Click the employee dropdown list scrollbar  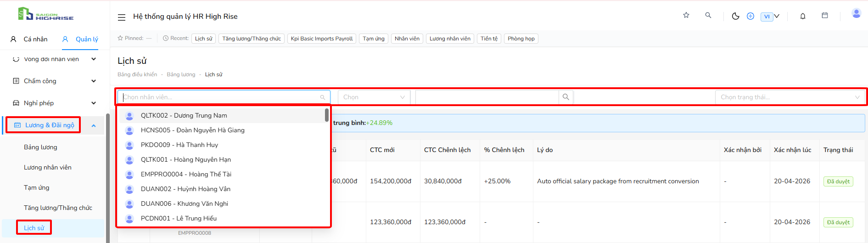coord(327,115)
